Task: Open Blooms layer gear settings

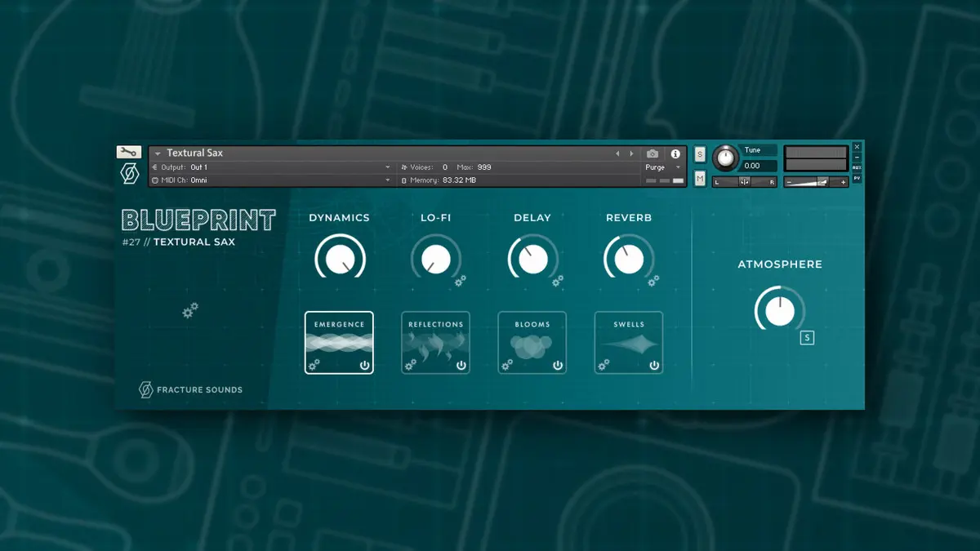Action: point(507,365)
